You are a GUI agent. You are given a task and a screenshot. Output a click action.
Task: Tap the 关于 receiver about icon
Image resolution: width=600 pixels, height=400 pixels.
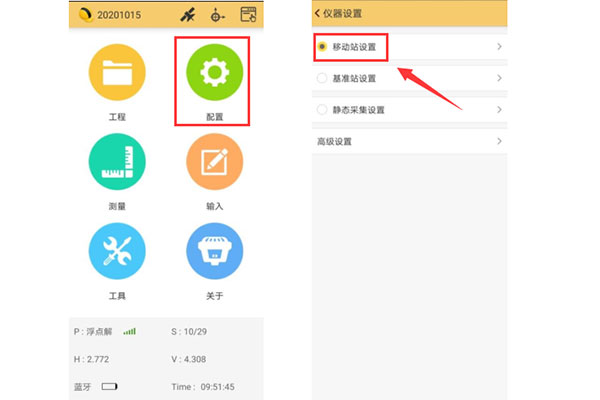click(x=213, y=251)
